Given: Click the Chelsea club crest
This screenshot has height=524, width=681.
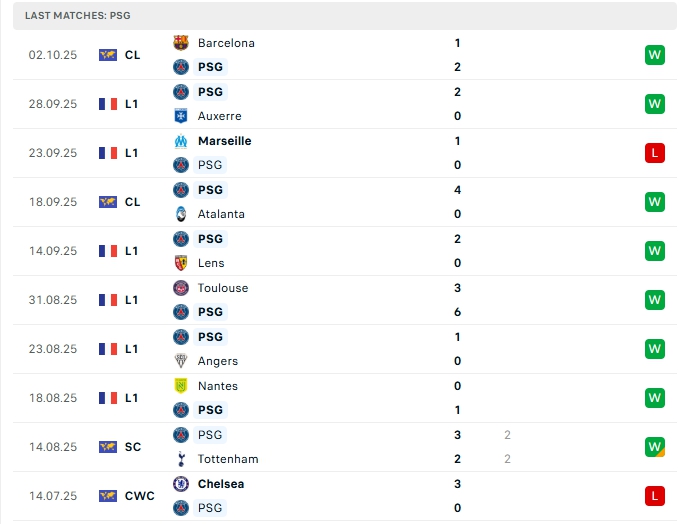Looking at the screenshot, I should click(181, 484).
